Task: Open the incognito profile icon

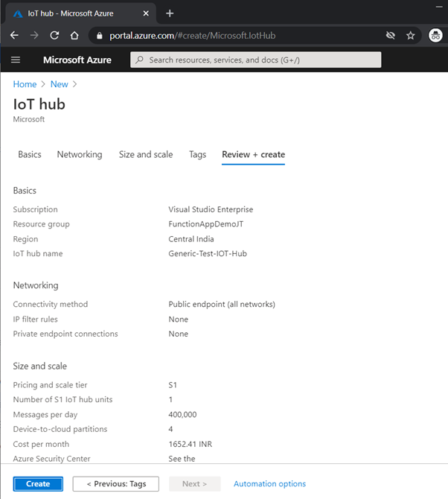Action: (x=435, y=35)
